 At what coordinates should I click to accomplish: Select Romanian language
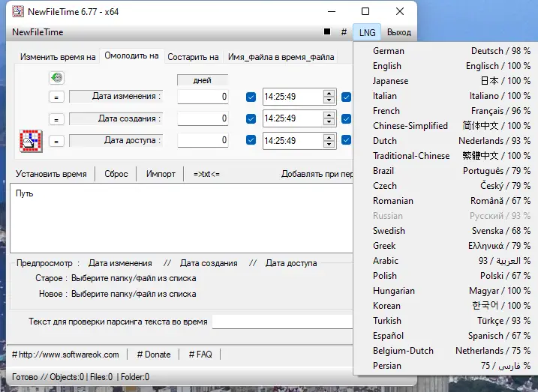[446, 201]
